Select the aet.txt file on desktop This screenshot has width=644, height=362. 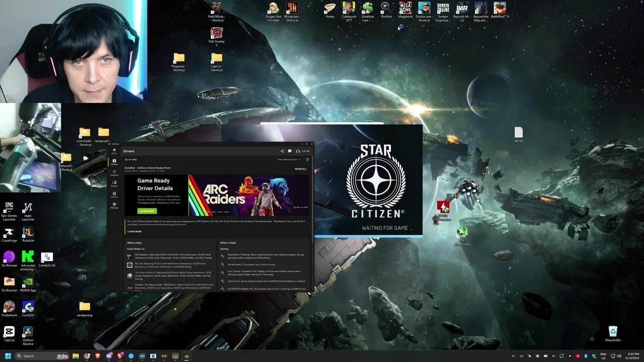pyautogui.click(x=519, y=135)
